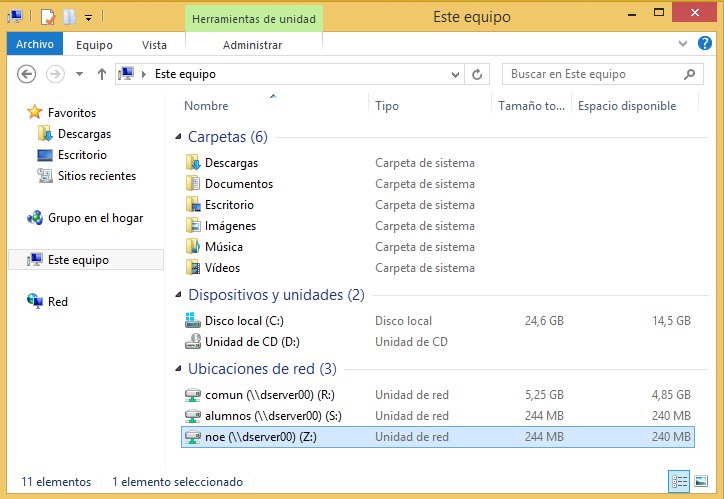The image size is (724, 499).
Task: Select the Unidad de CD (D:) drive icon
Action: point(193,342)
